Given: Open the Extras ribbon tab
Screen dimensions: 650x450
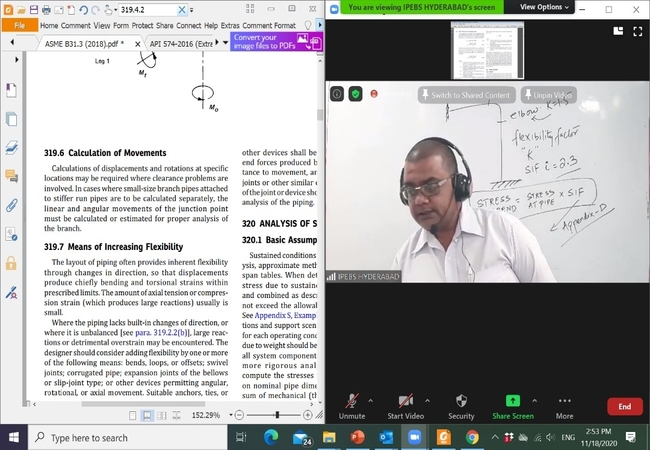Looking at the screenshot, I should (x=230, y=25).
